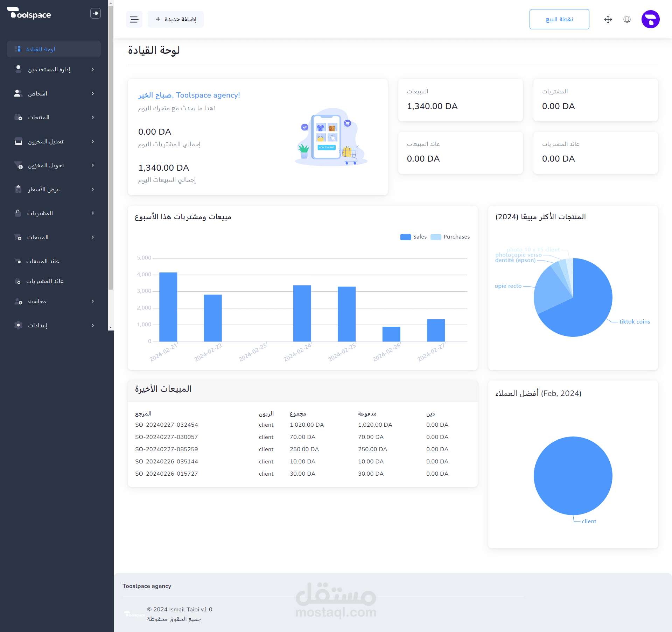Click the products icon beside المنتجات
The width and height of the screenshot is (672, 632).
point(18,117)
